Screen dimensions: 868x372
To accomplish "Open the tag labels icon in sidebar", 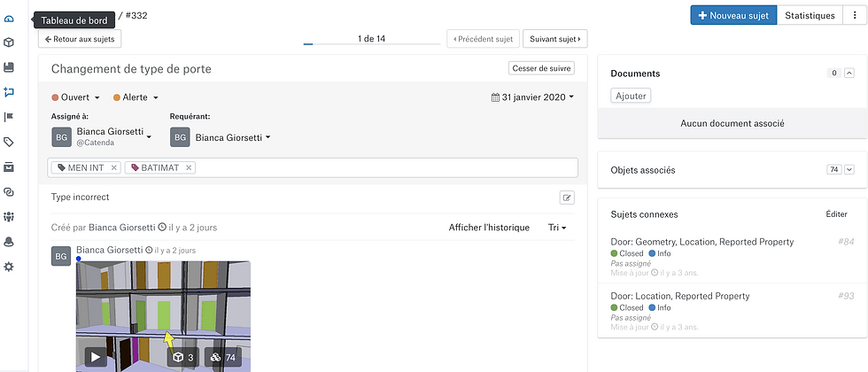I will pos(8,143).
